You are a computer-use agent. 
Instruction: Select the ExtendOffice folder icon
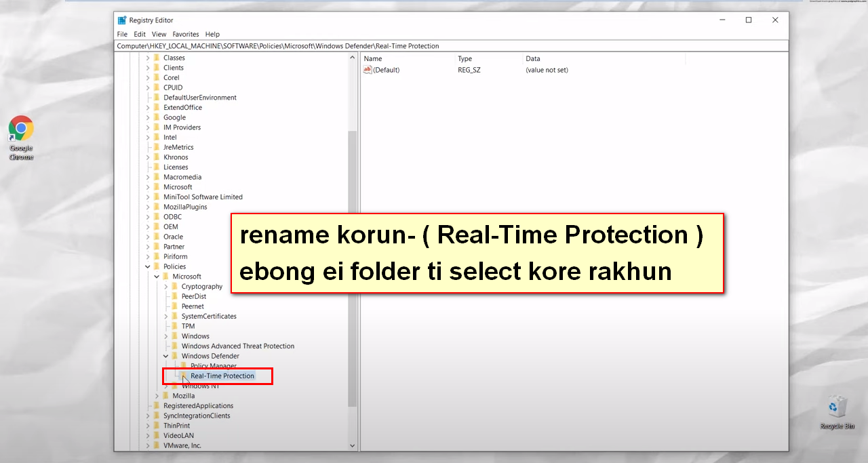157,107
